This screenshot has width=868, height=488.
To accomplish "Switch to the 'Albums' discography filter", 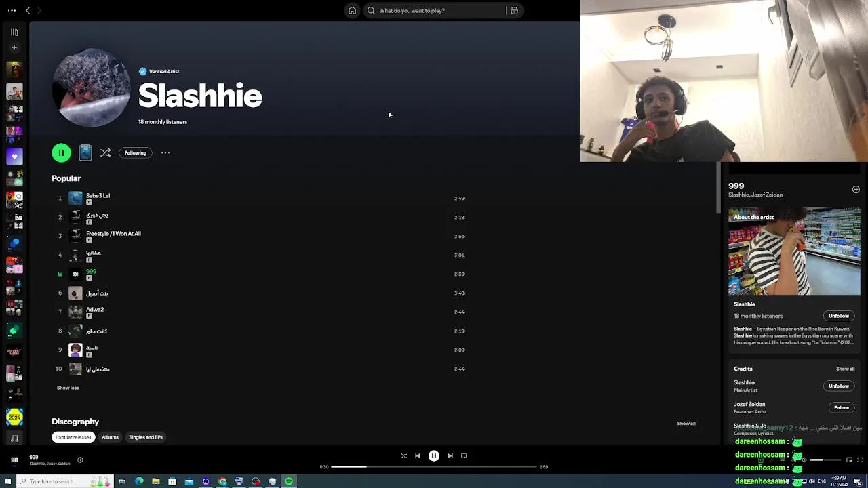I will pyautogui.click(x=110, y=437).
